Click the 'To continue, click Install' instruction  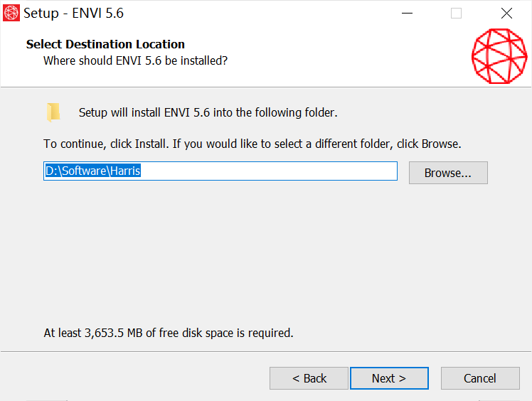[252, 144]
